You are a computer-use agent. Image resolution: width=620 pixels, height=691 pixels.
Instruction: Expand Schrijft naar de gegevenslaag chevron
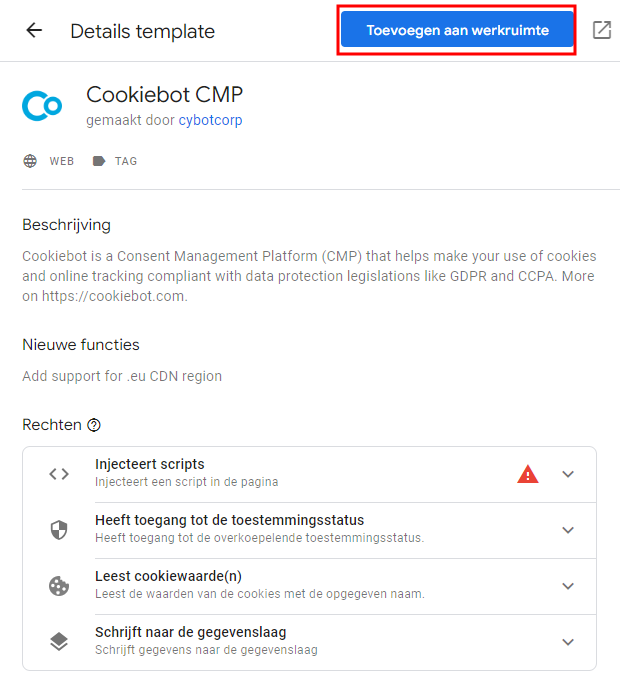click(568, 642)
